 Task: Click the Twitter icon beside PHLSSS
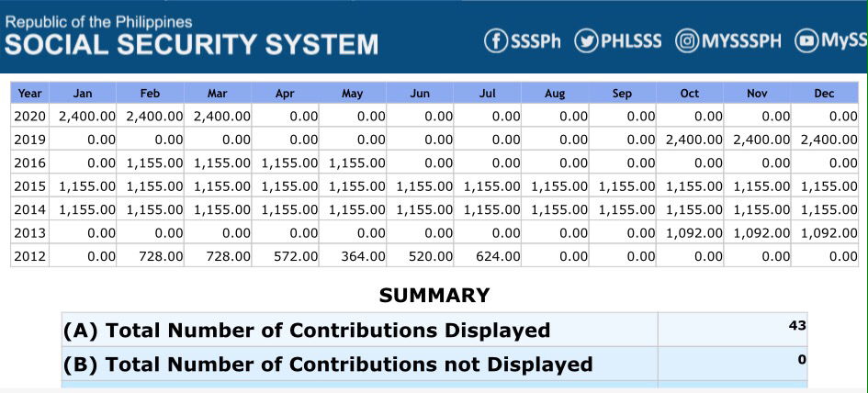tap(585, 41)
